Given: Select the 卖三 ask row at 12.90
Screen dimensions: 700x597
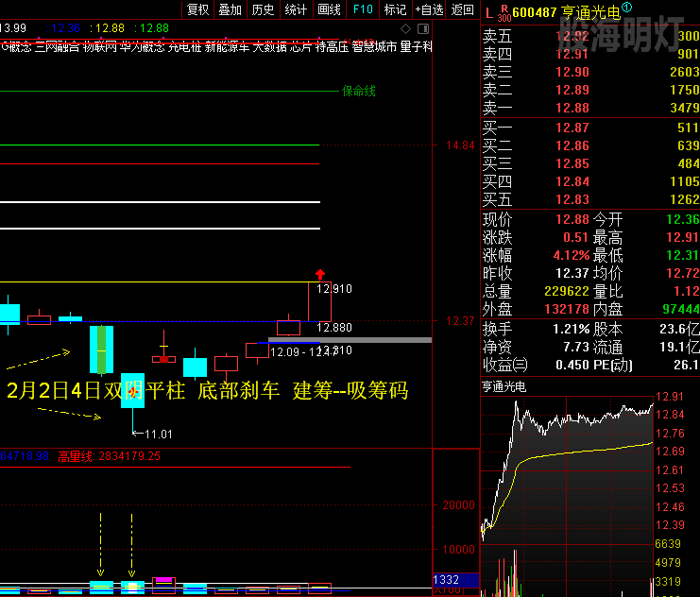Looking at the screenshot, I should coord(590,72).
